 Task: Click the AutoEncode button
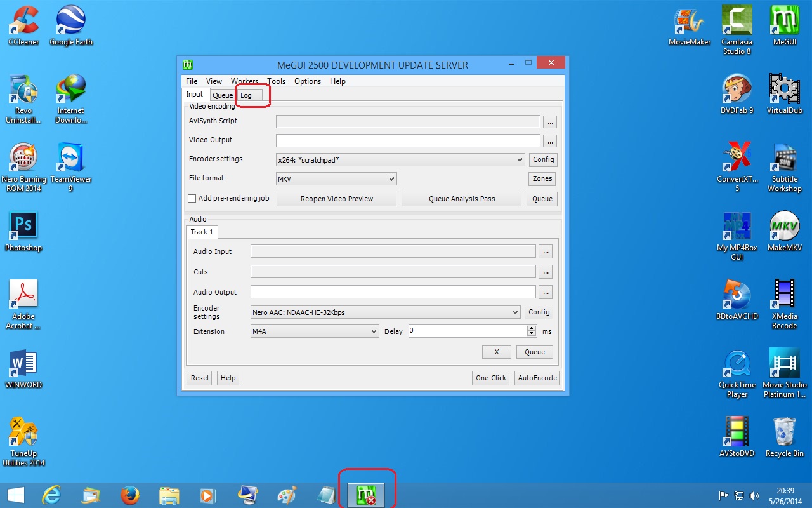point(537,378)
